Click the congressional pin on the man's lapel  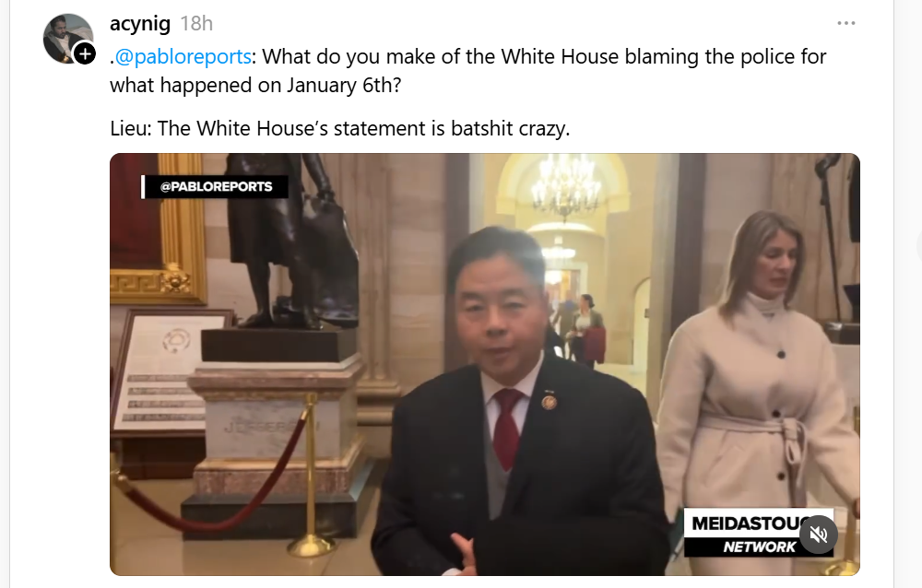click(549, 402)
